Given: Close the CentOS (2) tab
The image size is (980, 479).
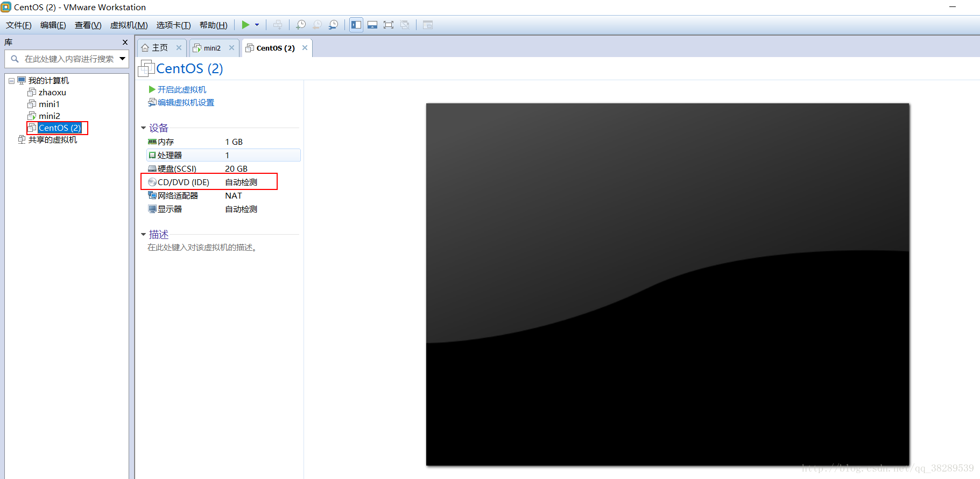Looking at the screenshot, I should click(x=305, y=47).
